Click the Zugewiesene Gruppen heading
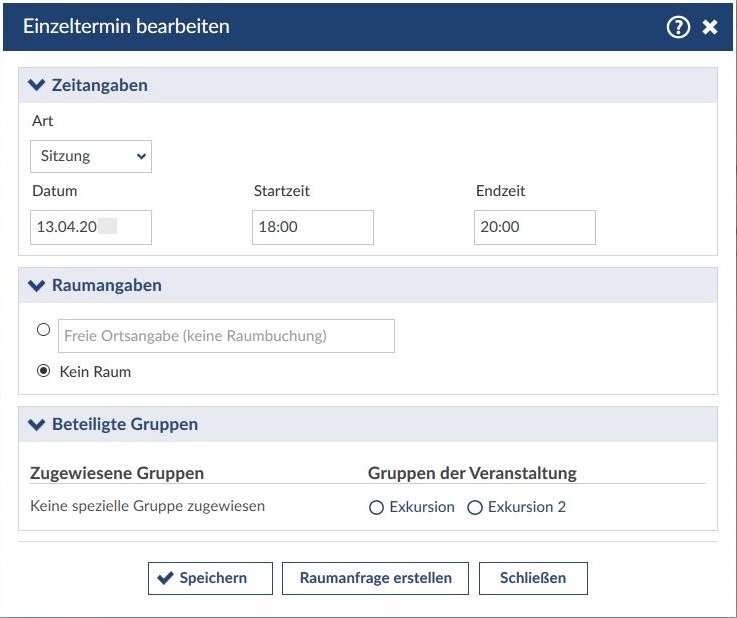This screenshot has width=737, height=618. (117, 473)
